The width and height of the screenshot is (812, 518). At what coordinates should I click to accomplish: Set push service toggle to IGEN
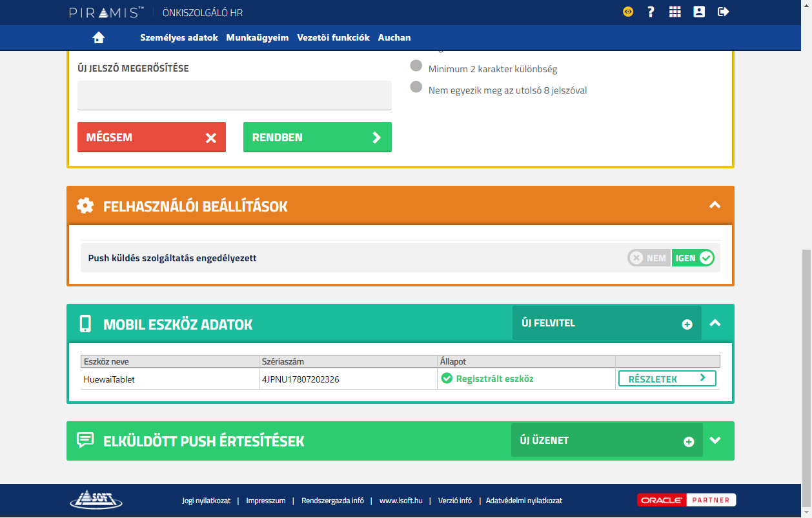[693, 258]
